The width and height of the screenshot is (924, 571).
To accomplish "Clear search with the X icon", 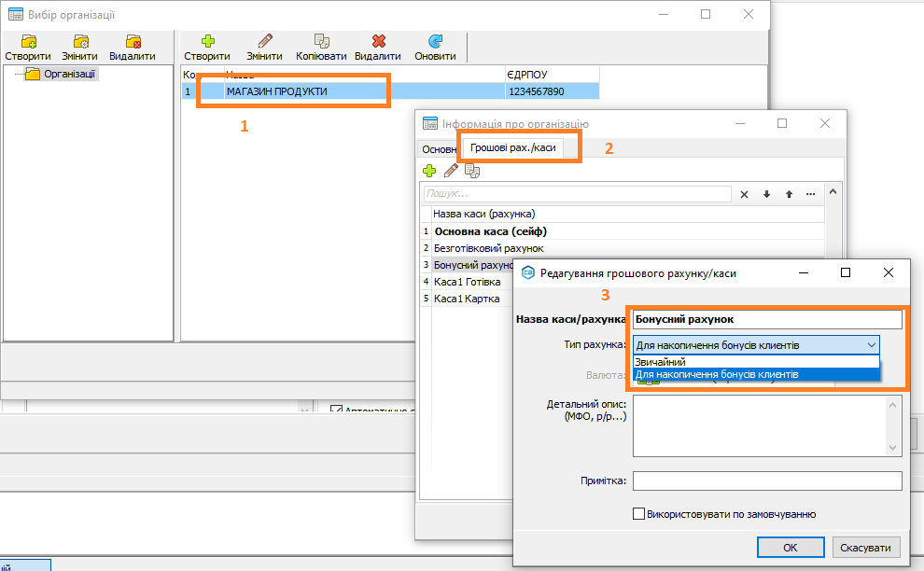I will 744,194.
